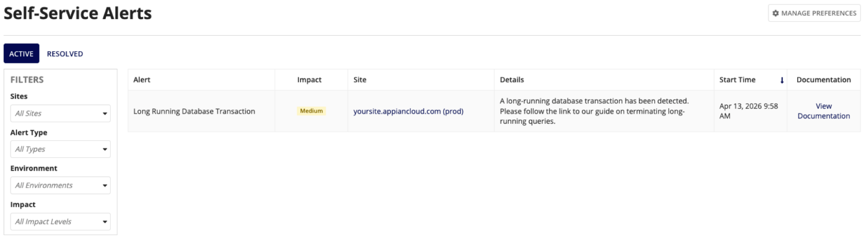The height and width of the screenshot is (246, 868).
Task: Click the Impact filter label
Action: pos(23,204)
